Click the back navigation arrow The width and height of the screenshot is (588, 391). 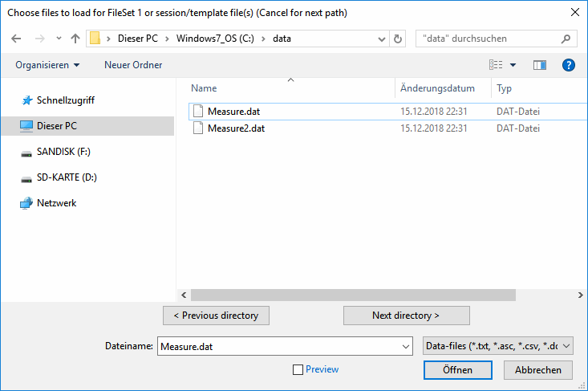pos(18,39)
